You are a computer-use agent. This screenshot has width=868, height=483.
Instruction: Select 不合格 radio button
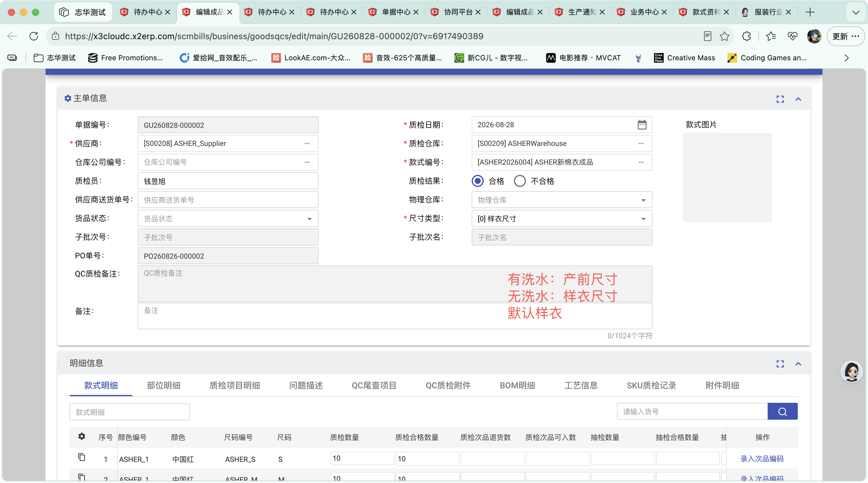coord(520,181)
